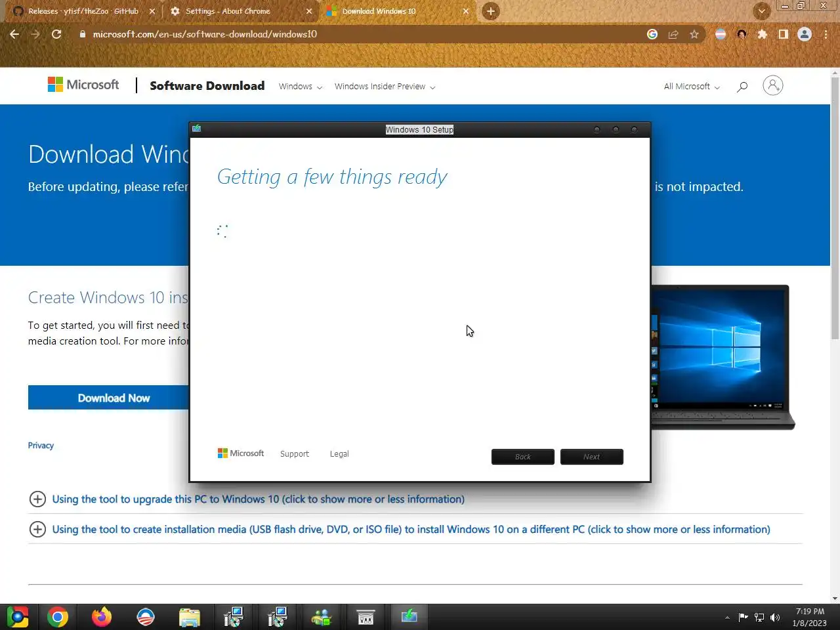This screenshot has height=630, width=840.
Task: Go back in the Chrome browser
Action: [14, 34]
